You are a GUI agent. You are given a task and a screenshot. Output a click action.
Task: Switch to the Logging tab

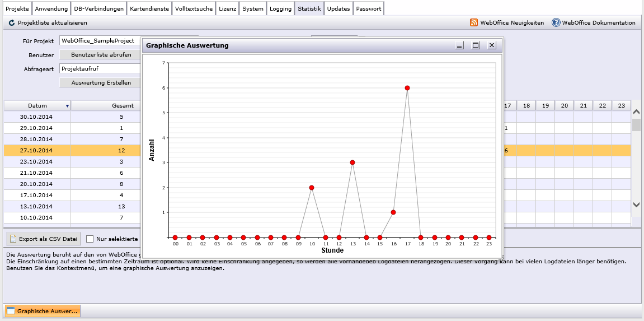[x=280, y=9]
